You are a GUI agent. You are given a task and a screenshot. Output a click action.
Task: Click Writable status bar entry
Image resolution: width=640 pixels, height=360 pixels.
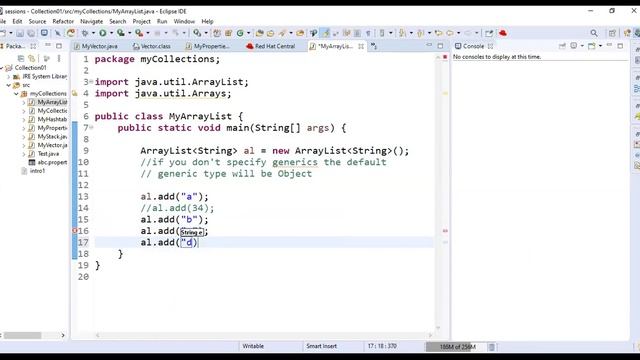pos(253,346)
